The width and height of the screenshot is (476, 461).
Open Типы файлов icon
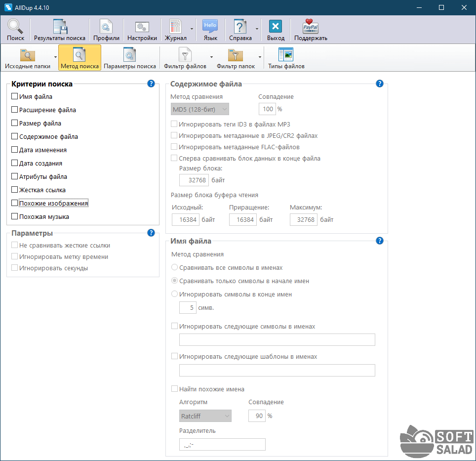tap(286, 55)
